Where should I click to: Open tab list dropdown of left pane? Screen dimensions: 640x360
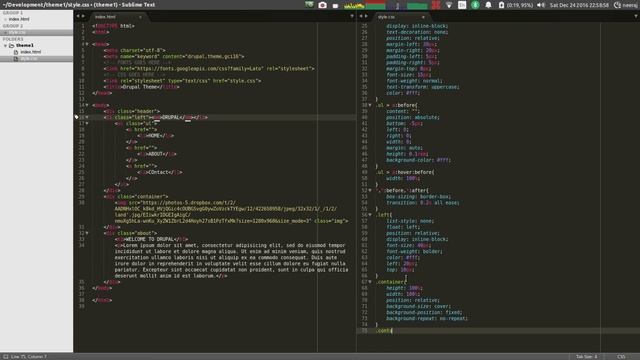[x=352, y=16]
